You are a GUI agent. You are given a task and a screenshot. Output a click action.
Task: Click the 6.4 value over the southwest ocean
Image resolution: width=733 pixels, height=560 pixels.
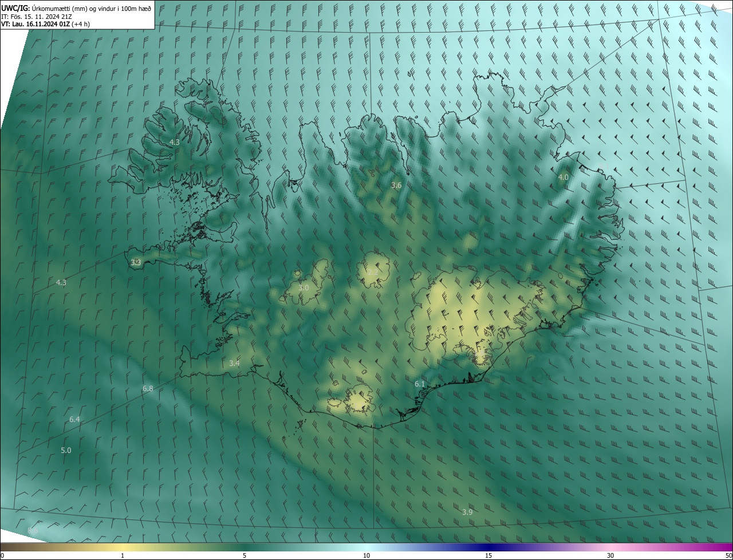pos(74,420)
